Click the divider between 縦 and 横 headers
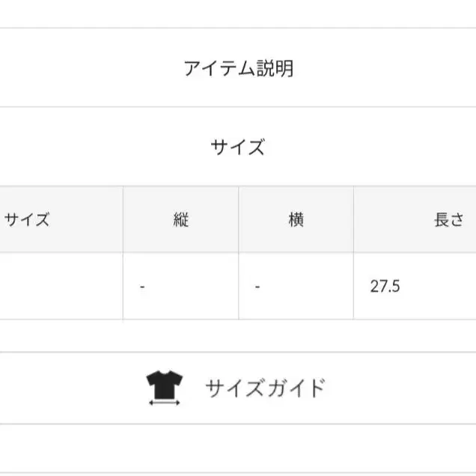The width and height of the screenshot is (476, 476). pos(239,219)
